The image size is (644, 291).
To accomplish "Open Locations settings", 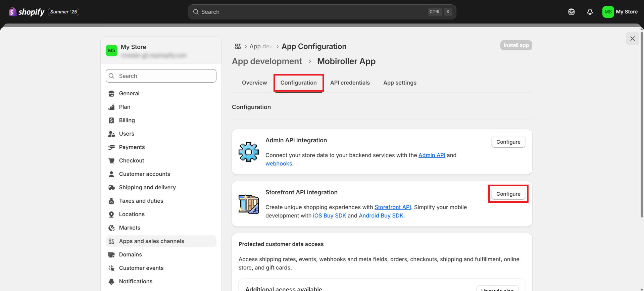I will [x=161, y=214].
